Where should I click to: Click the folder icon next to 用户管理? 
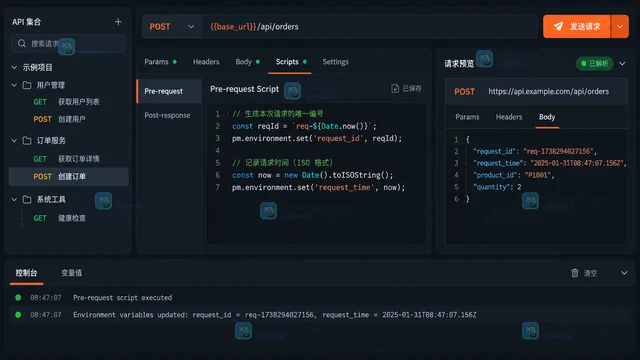[x=27, y=85]
